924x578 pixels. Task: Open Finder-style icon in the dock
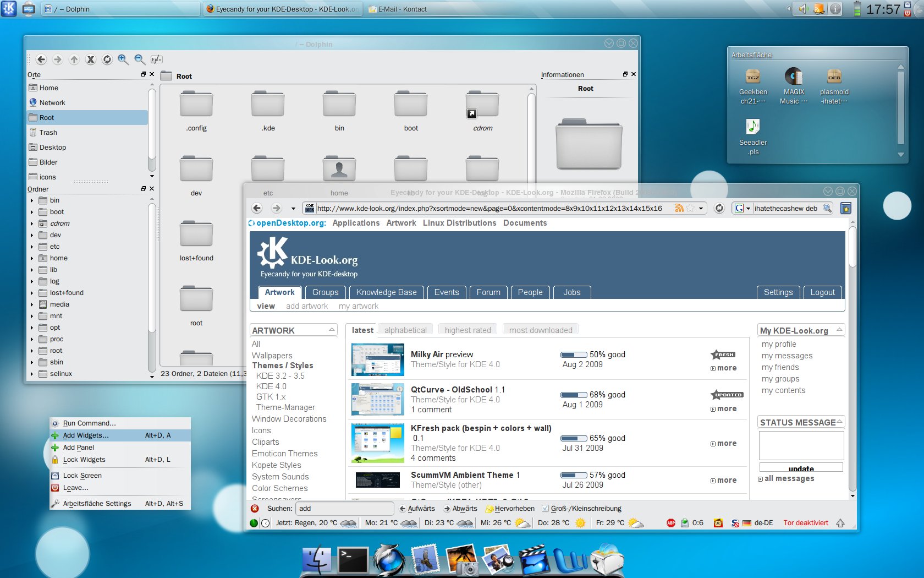[317, 560]
